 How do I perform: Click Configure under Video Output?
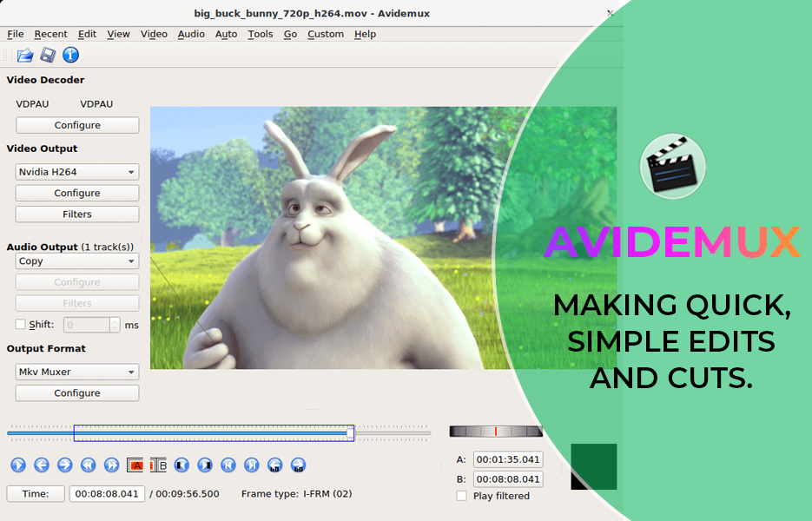(77, 193)
